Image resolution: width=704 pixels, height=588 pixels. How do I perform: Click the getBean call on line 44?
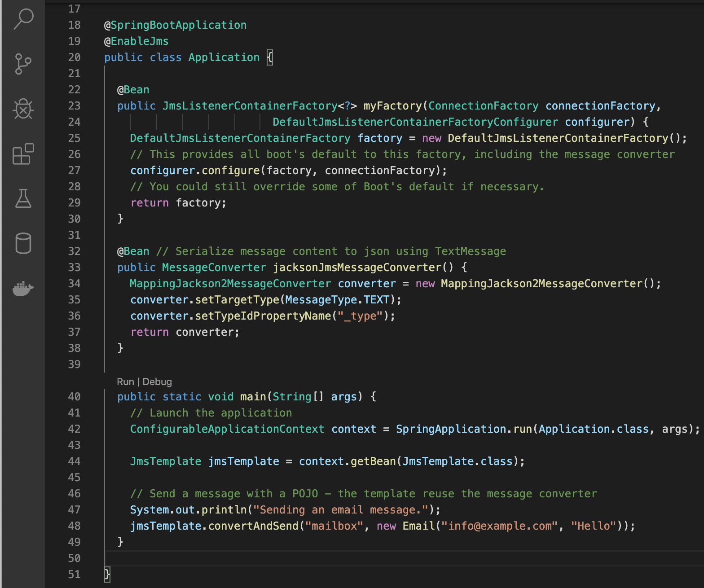tap(373, 461)
